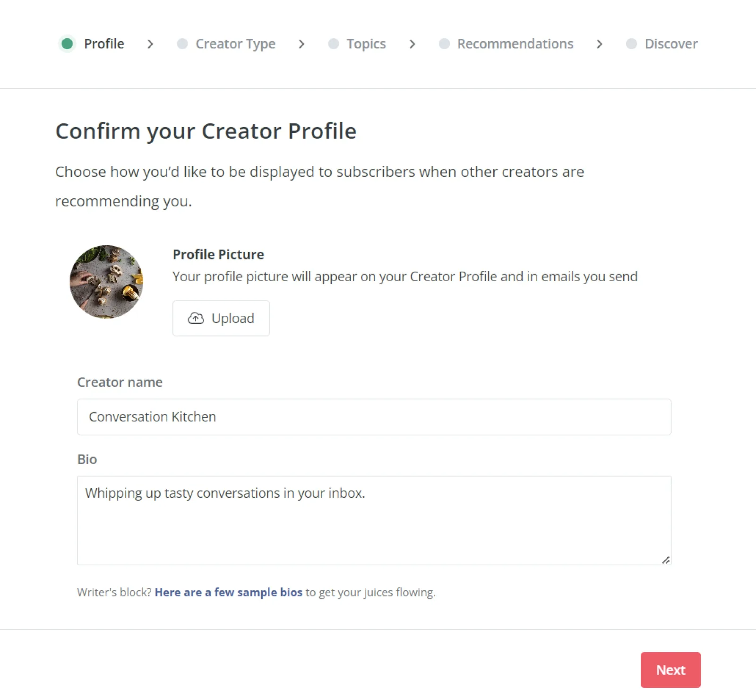Viewport: 756px width, 700px height.
Task: Click the chevron after Topics step
Action: coord(412,44)
